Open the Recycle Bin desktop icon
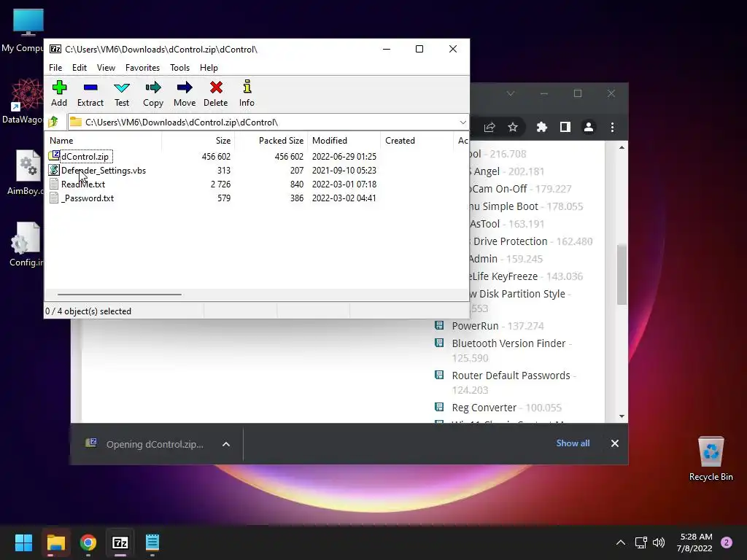 [x=711, y=459]
